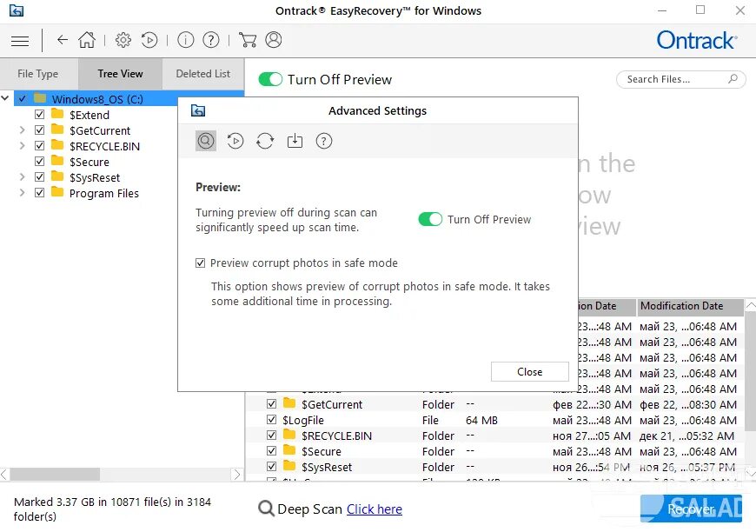The width and height of the screenshot is (756, 532).
Task: Click the Deep Scan 'Click here' link
Action: (x=375, y=509)
